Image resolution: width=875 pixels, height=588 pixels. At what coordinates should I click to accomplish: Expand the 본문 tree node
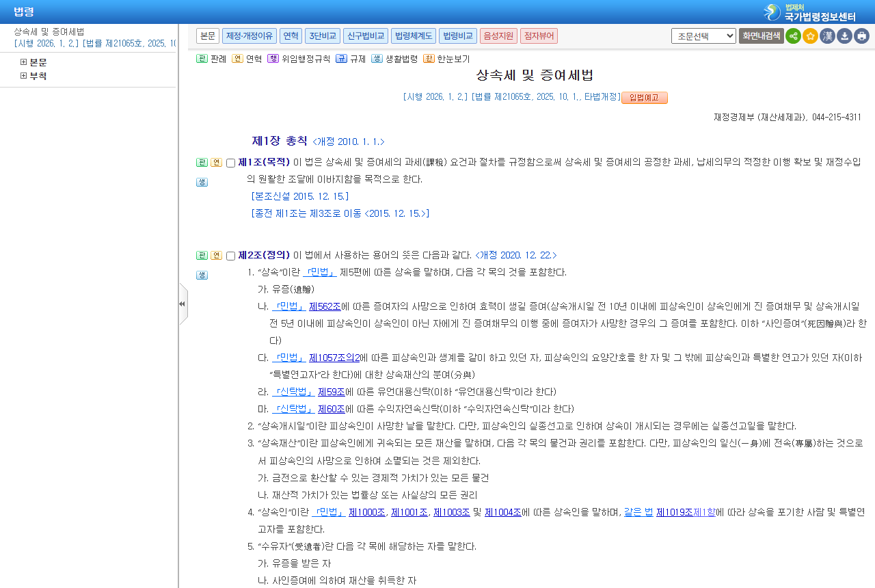[x=24, y=62]
